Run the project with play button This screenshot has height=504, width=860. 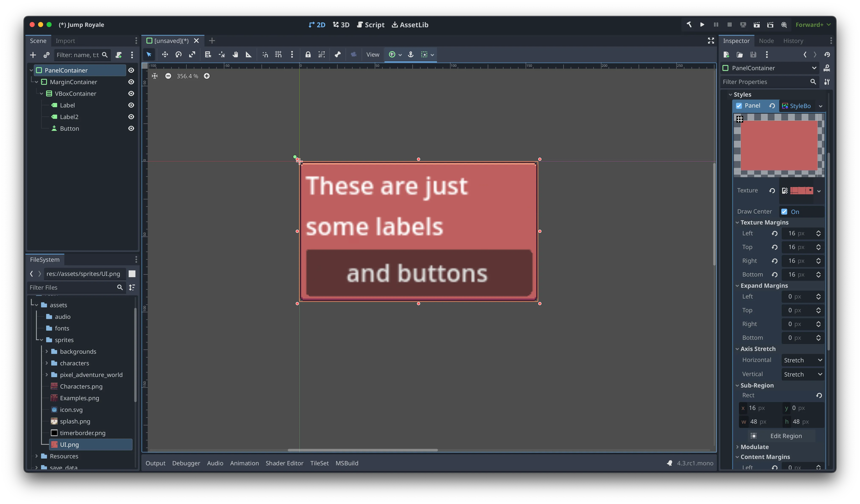pyautogui.click(x=702, y=25)
